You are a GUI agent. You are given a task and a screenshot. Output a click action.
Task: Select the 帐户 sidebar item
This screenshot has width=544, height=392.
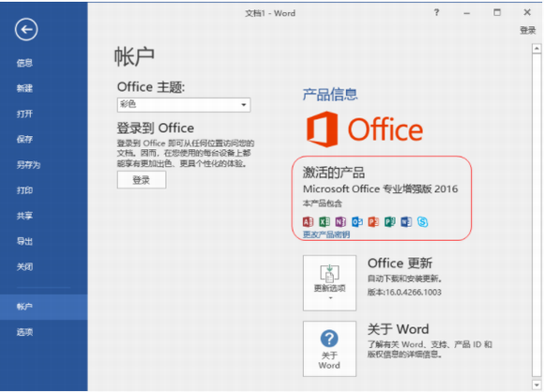(44, 307)
